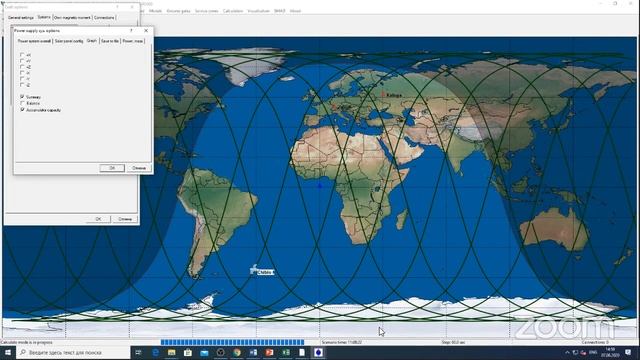Open the Mail app on the taskbar
The width and height of the screenshot is (640, 360).
point(204,352)
